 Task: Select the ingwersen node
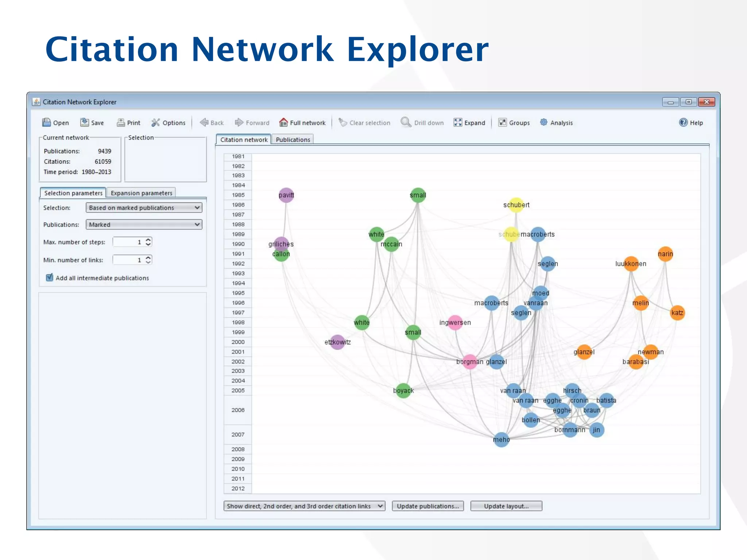tap(455, 322)
